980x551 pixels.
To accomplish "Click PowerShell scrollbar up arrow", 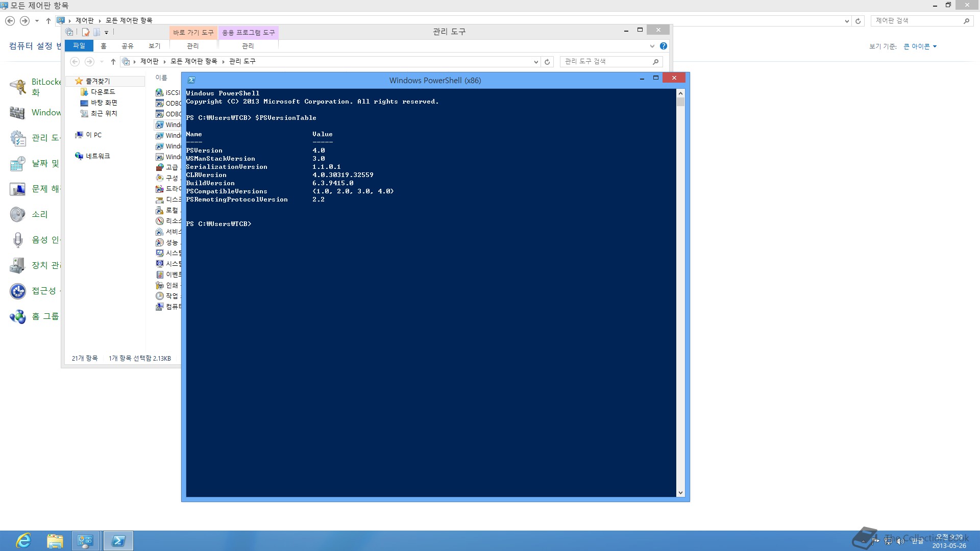I will (x=680, y=93).
